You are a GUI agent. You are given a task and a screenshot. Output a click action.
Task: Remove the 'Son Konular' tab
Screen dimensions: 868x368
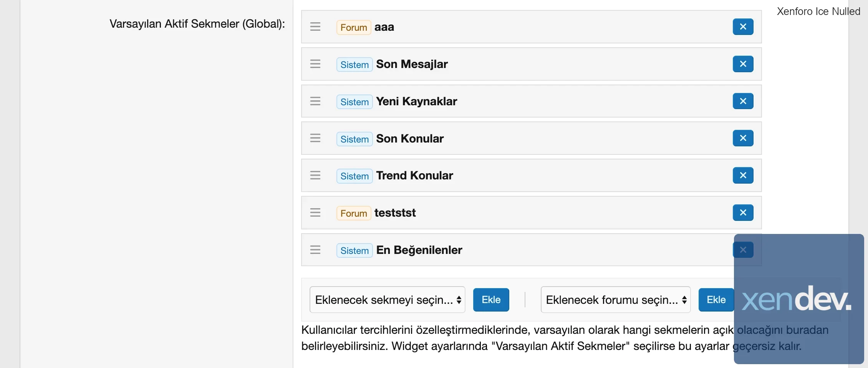pos(743,138)
